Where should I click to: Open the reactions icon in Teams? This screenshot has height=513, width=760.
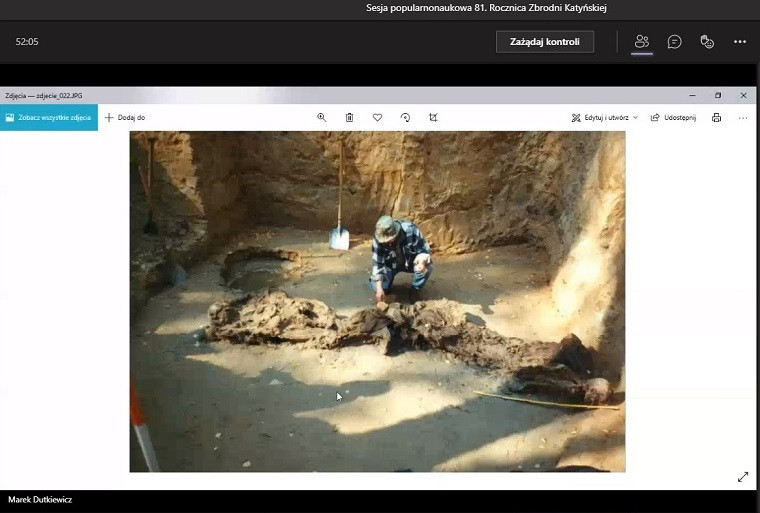(707, 42)
